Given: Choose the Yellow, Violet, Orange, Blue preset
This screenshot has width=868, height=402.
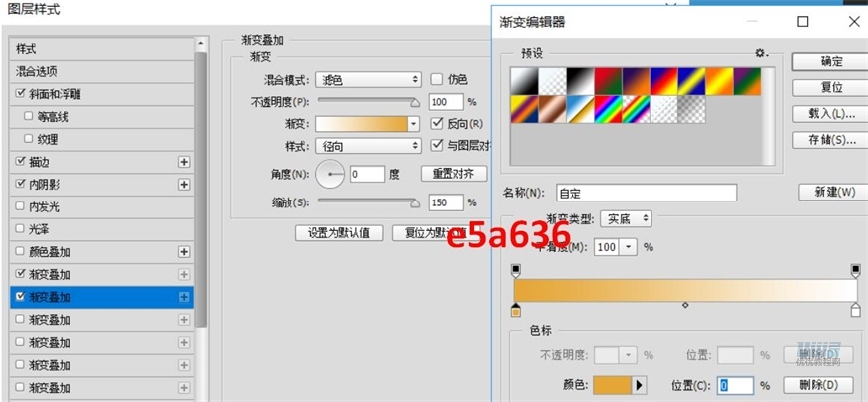Looking at the screenshot, I should 524,109.
